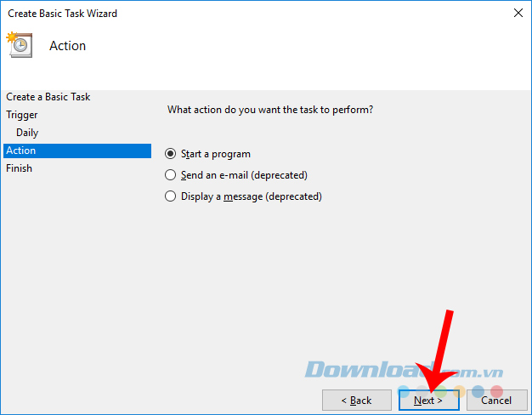This screenshot has width=532, height=415.
Task: Click 'What action do you want the task to perform?' text
Action: point(270,110)
